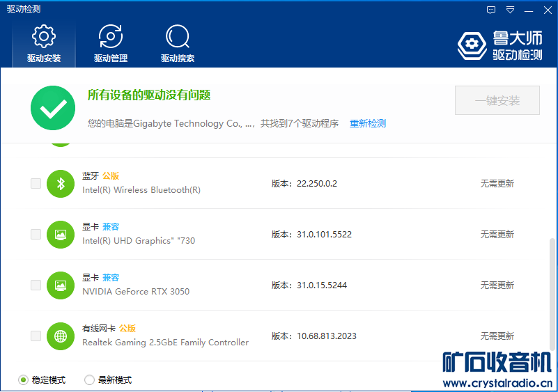Image resolution: width=558 pixels, height=392 pixels.
Task: Switch to 驱动管理 tab
Action: pos(111,44)
